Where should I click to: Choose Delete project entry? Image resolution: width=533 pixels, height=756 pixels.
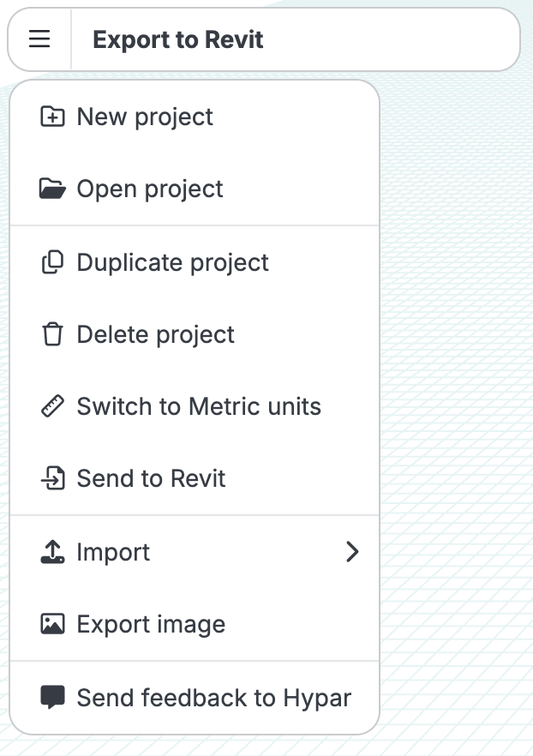[195, 334]
